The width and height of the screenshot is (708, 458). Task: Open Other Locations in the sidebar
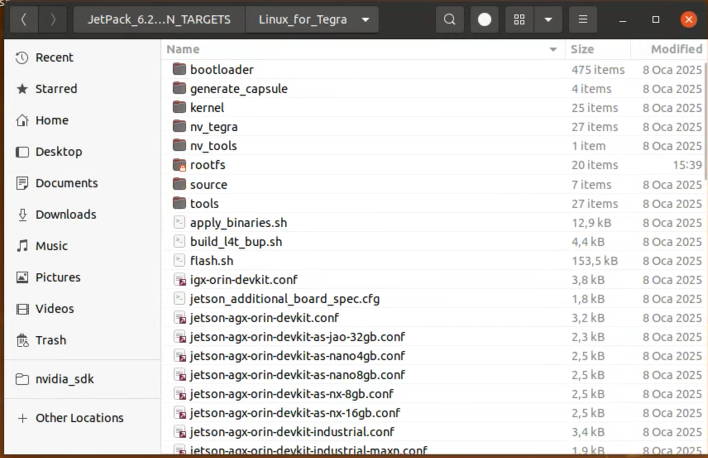pos(82,418)
